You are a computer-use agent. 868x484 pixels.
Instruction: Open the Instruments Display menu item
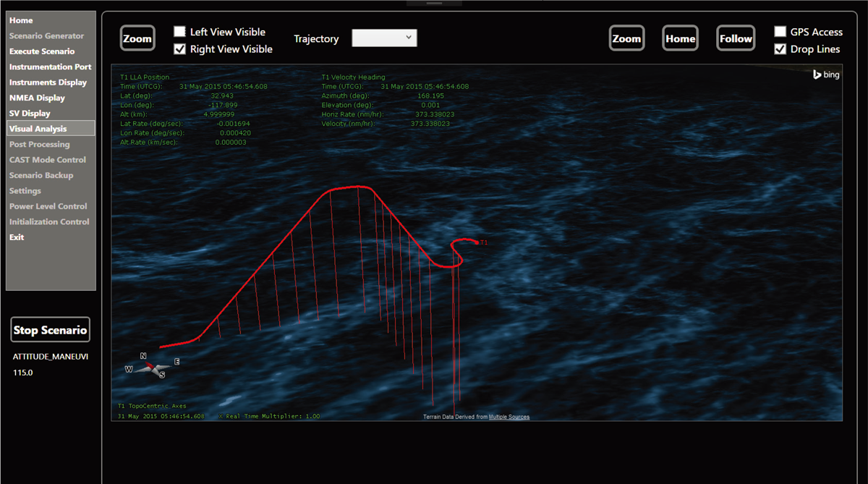tap(48, 82)
